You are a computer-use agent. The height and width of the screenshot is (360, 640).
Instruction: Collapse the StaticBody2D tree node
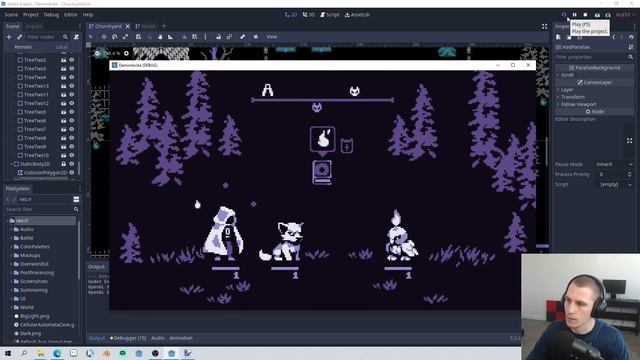(x=11, y=164)
